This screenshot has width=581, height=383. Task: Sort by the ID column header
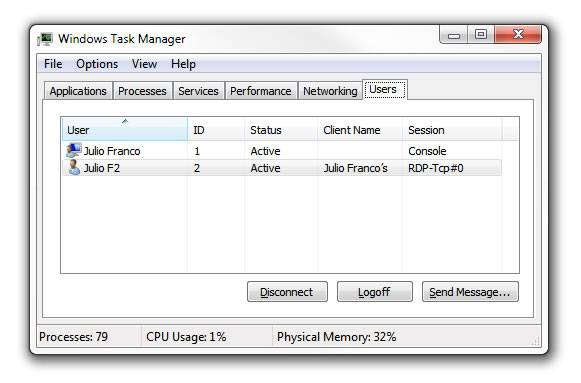pyautogui.click(x=216, y=129)
